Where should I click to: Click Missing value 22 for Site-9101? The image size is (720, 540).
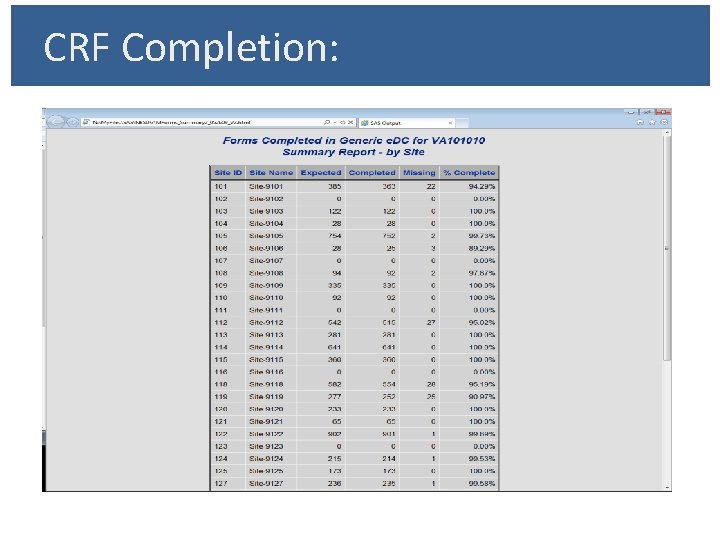pyautogui.click(x=431, y=186)
